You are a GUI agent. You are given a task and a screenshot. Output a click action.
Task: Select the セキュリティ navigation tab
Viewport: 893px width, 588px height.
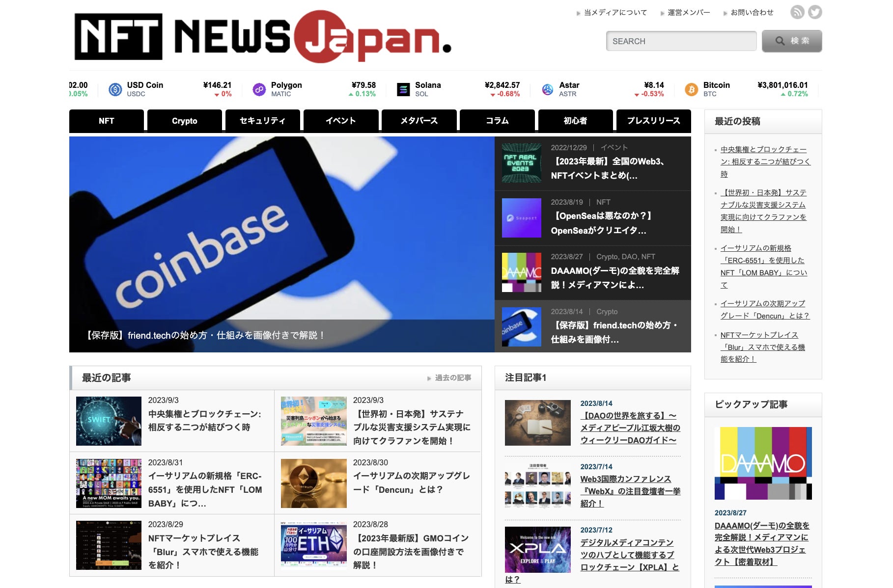coord(262,121)
